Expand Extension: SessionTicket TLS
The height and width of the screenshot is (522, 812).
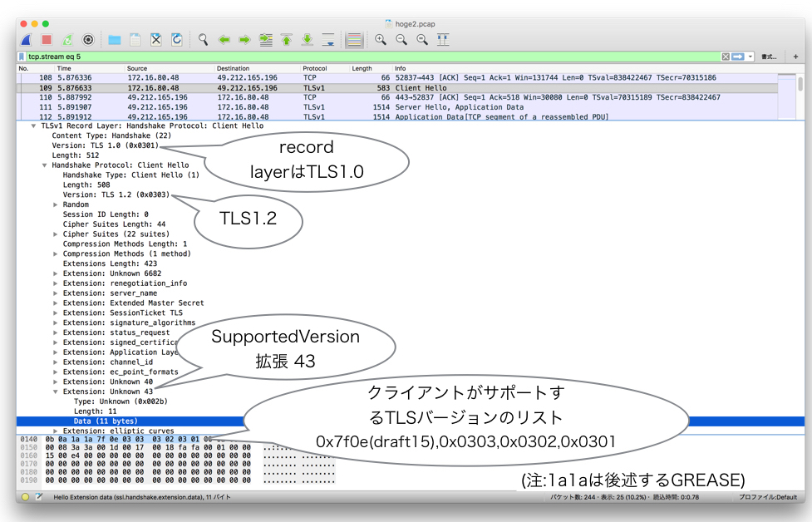click(x=56, y=313)
